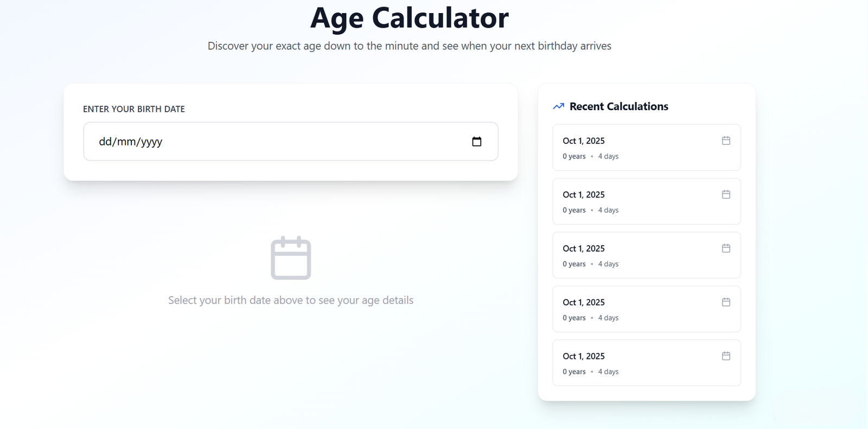Screen dimensions: 868x429
Task: Select the second Oct 1, 2025 date text
Action: click(583, 195)
